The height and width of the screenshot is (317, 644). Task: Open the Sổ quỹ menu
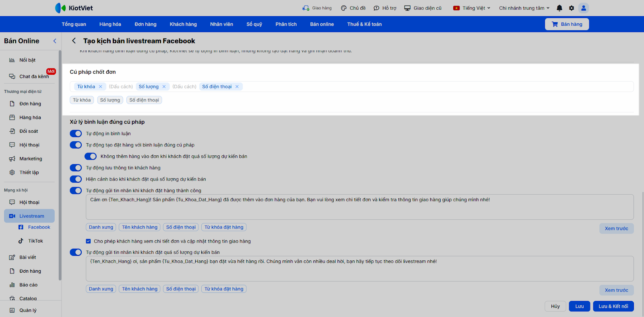tap(254, 24)
